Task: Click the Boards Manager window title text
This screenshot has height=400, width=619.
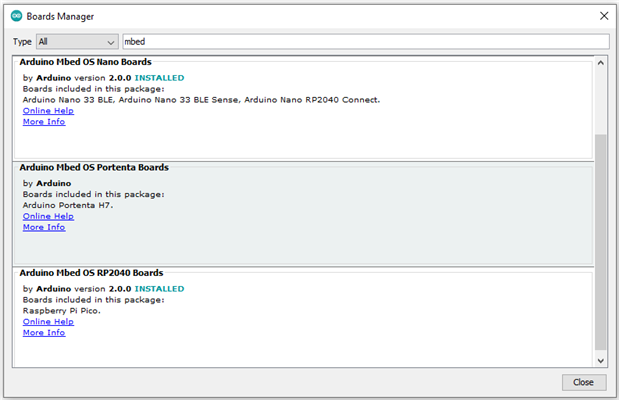Action: point(60,17)
